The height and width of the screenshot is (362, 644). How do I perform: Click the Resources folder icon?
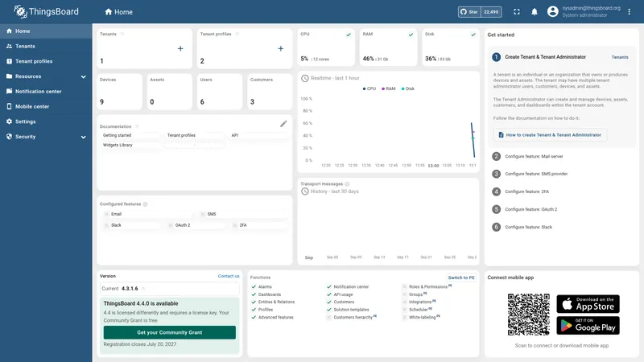click(x=9, y=76)
